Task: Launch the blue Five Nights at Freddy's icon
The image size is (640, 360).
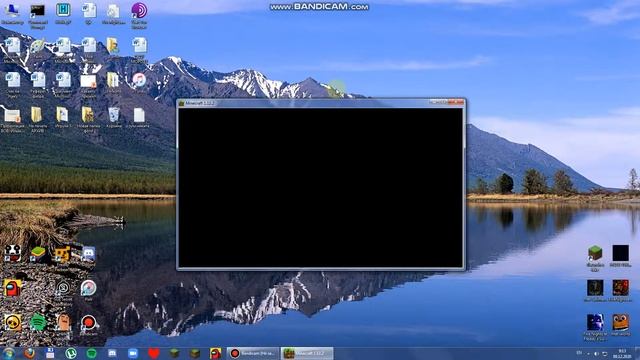Action: click(x=595, y=322)
